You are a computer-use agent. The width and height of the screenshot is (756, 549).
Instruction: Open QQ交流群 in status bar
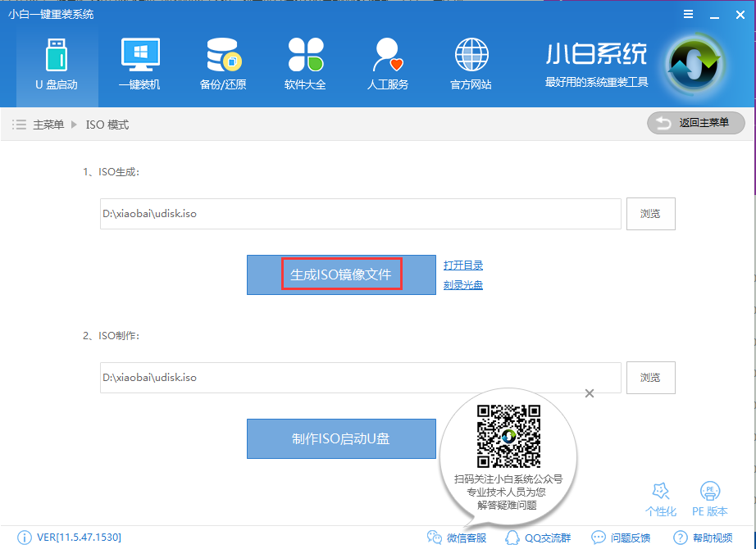click(x=538, y=538)
